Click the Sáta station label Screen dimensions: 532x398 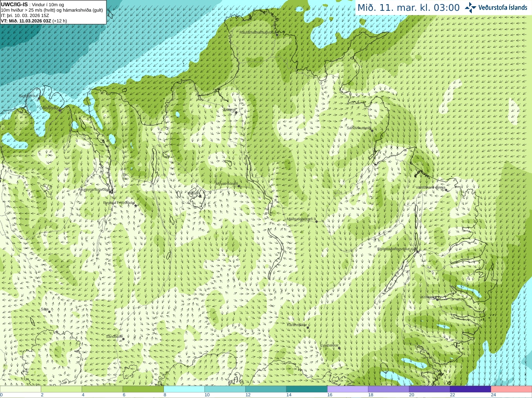pos(44,309)
